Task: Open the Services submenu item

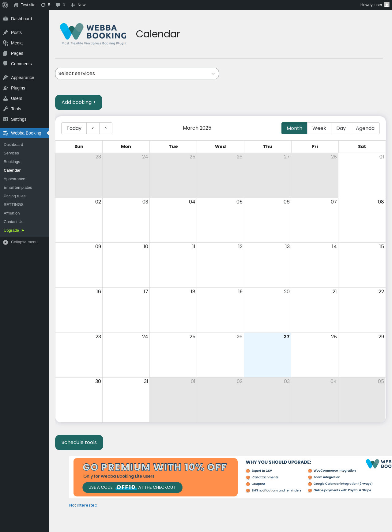Action: [x=24, y=153]
